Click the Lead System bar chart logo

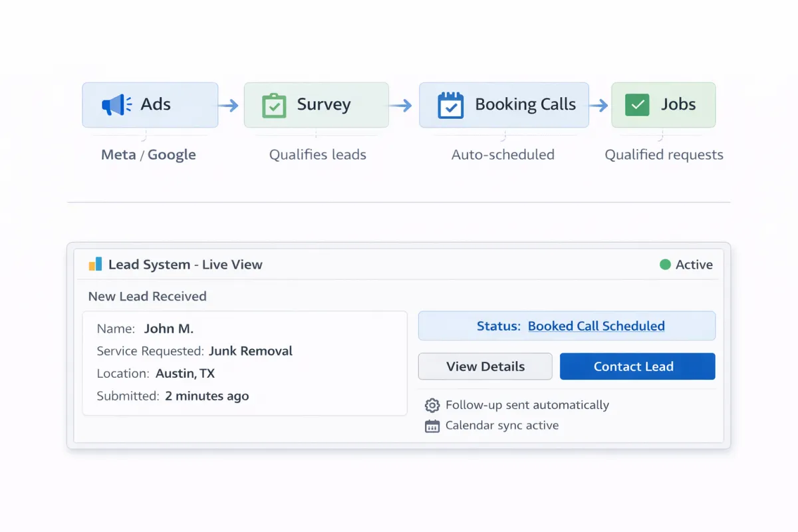coord(96,265)
